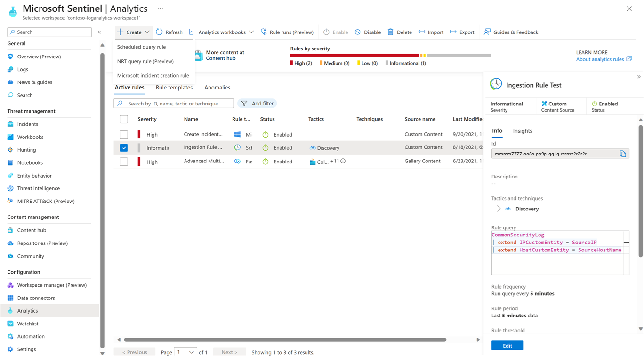Expand the Analytics workbooks dropdown
This screenshot has width=644, height=356.
(221, 32)
